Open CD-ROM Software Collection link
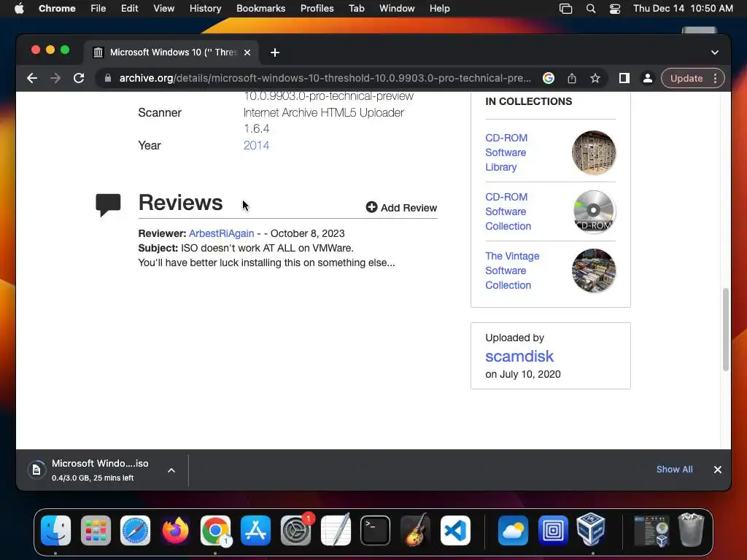The width and height of the screenshot is (747, 560). coord(508,211)
